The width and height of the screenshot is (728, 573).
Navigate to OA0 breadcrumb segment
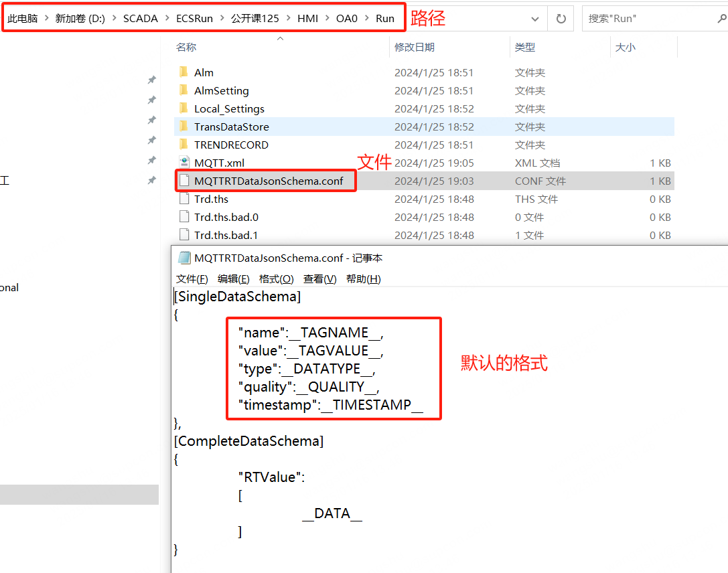347,19
